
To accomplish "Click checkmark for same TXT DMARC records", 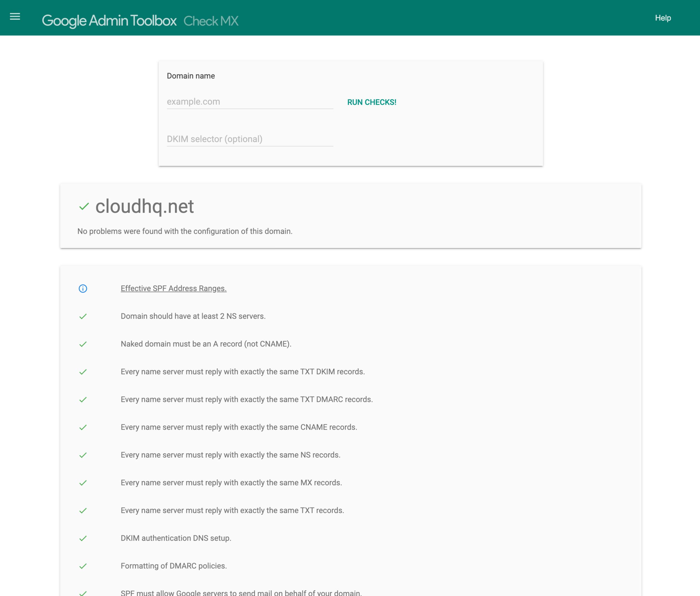I will click(83, 400).
